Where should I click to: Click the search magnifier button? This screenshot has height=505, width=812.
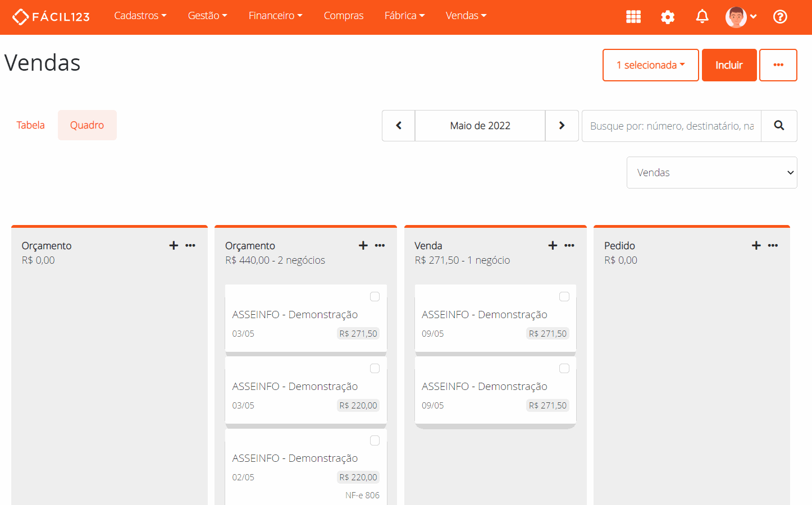[779, 126]
